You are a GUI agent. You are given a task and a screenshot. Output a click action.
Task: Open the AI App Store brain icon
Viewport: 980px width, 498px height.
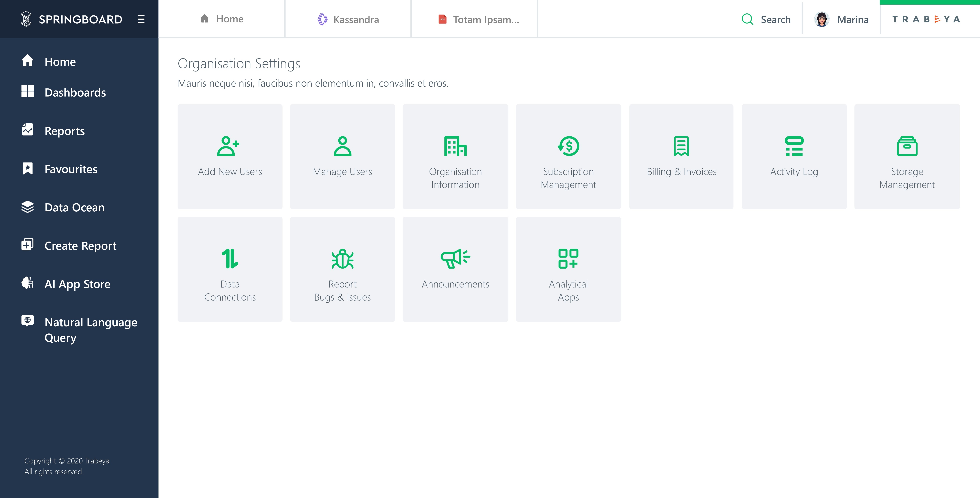point(27,283)
